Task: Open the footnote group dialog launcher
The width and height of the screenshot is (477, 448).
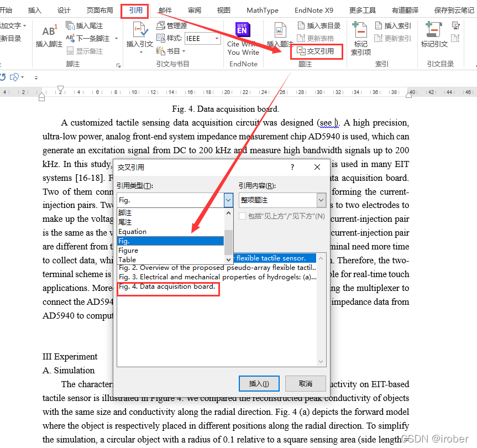Action: [119, 65]
